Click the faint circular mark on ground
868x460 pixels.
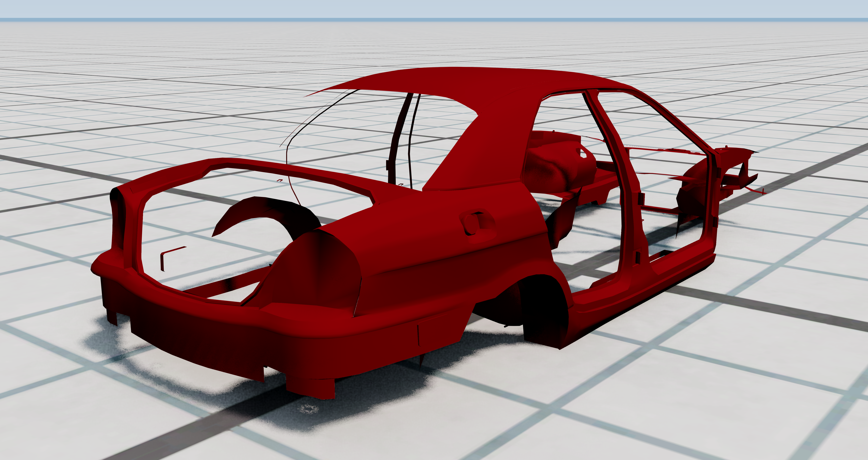click(308, 409)
